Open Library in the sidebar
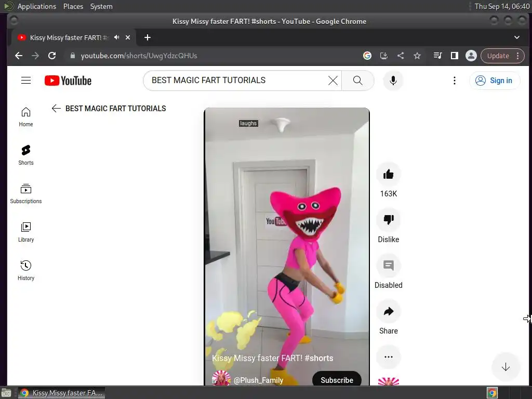This screenshot has width=532, height=399. pos(26,232)
